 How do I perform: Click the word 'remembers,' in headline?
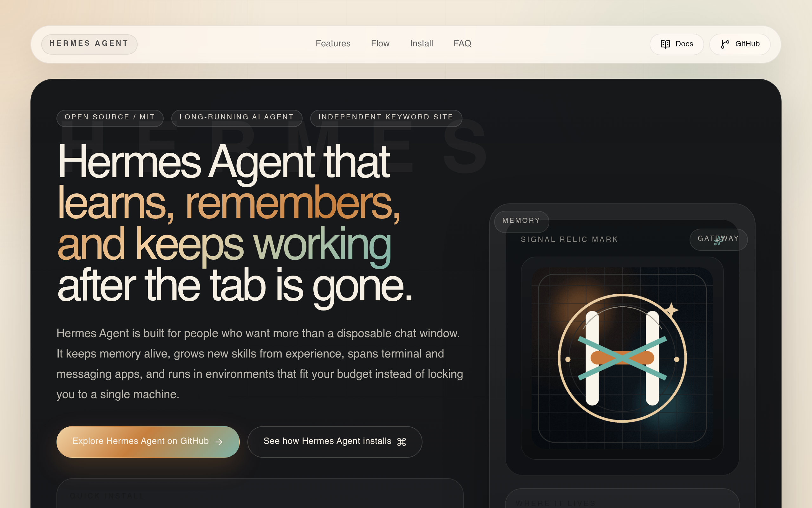click(x=292, y=204)
